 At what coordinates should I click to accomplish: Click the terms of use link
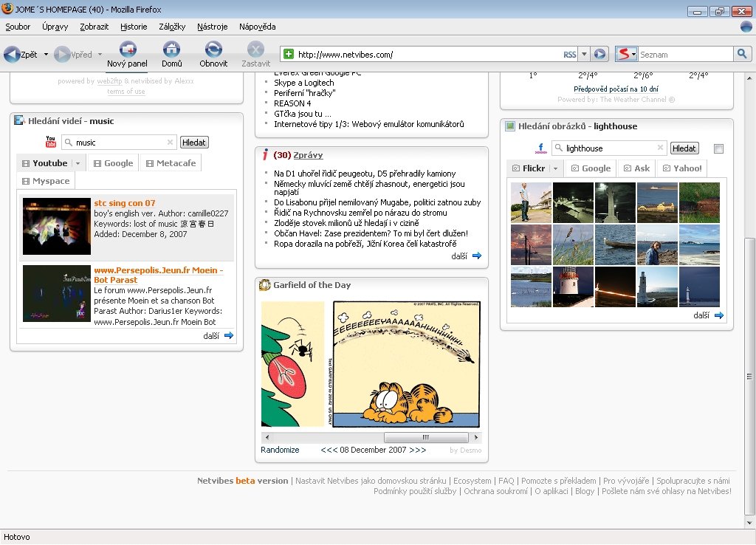(126, 92)
